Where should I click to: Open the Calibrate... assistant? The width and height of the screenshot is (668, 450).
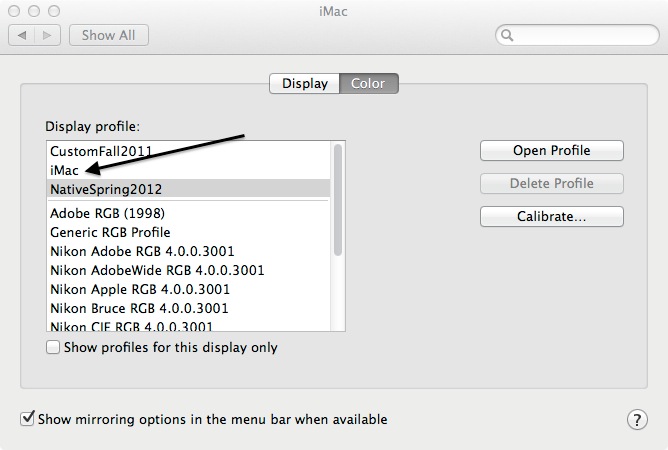pyautogui.click(x=552, y=216)
